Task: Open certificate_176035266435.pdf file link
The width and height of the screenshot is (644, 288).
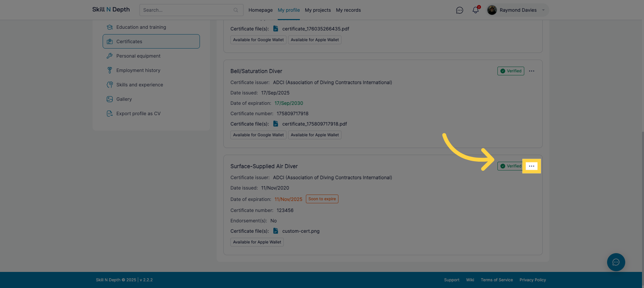Action: coord(316,29)
